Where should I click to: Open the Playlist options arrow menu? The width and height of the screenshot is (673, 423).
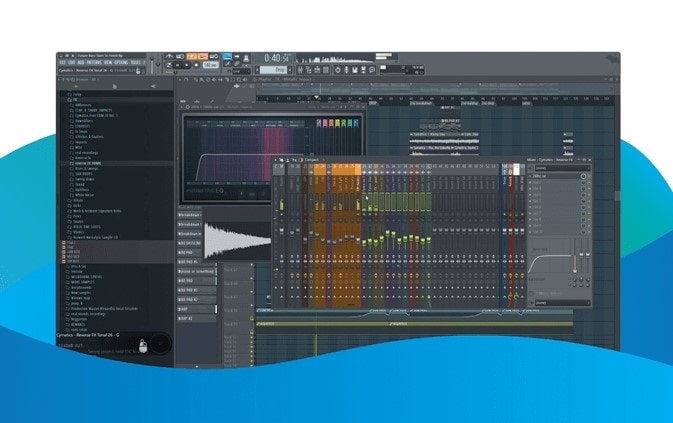180,79
